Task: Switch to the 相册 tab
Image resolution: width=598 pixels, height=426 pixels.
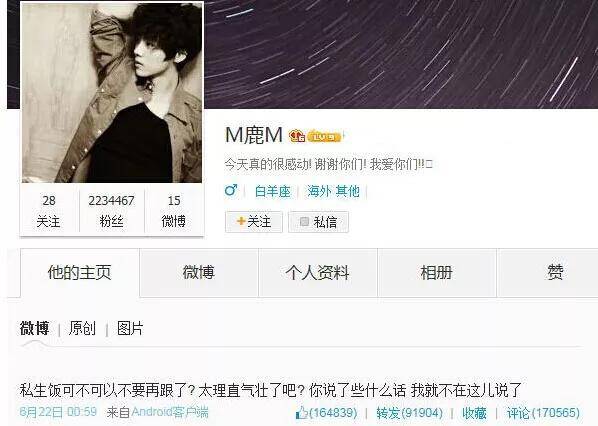Action: [437, 272]
